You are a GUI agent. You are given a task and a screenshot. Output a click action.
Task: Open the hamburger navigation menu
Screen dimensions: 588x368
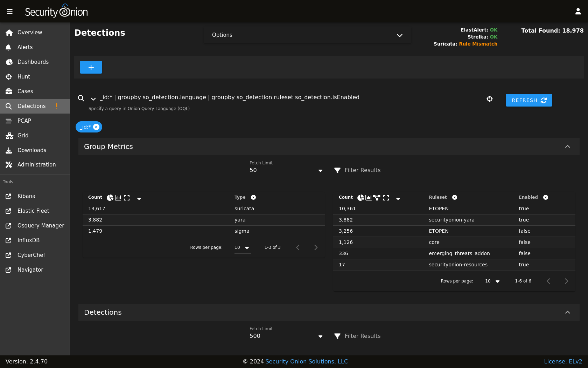tap(10, 12)
